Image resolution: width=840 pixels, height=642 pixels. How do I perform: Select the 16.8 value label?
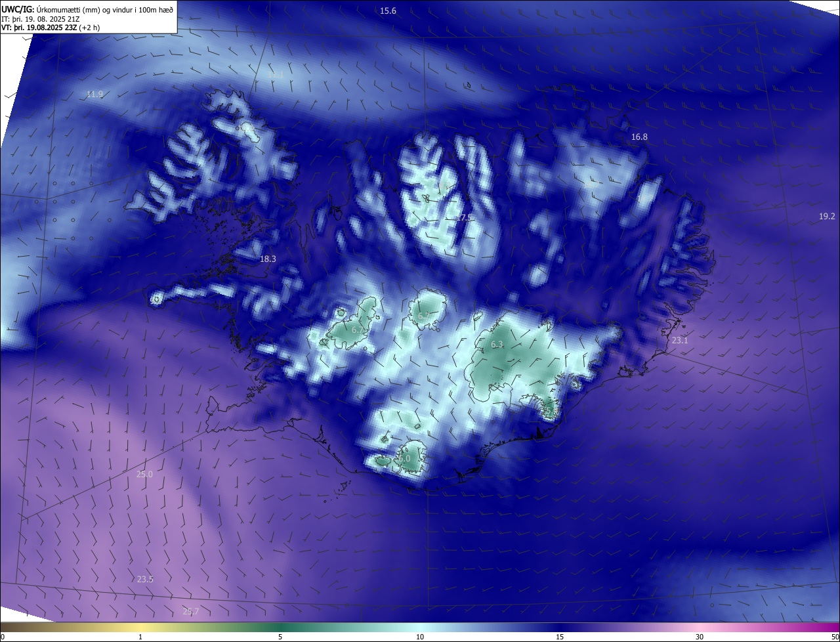[639, 137]
